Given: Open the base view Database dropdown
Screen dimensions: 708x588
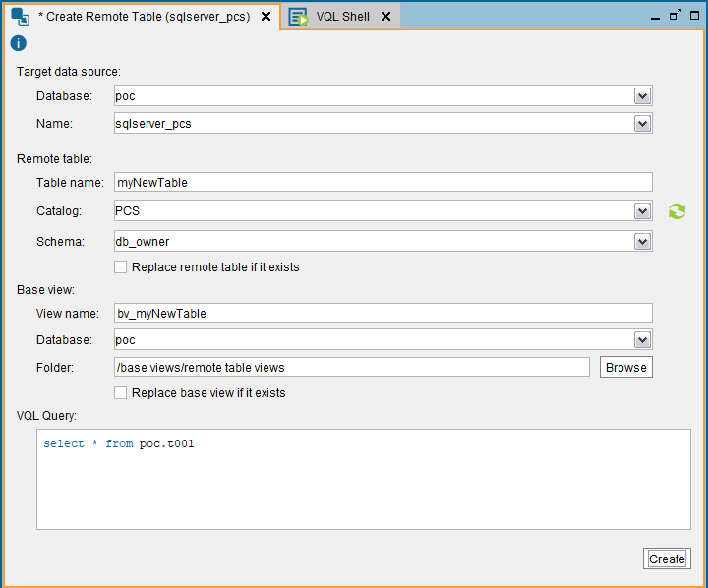Looking at the screenshot, I should pyautogui.click(x=642, y=339).
